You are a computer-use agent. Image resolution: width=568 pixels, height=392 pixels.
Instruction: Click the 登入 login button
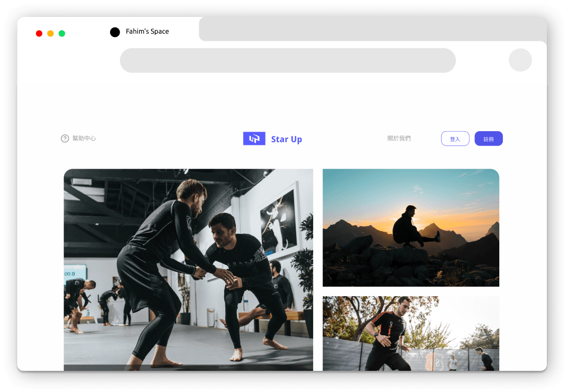(455, 139)
